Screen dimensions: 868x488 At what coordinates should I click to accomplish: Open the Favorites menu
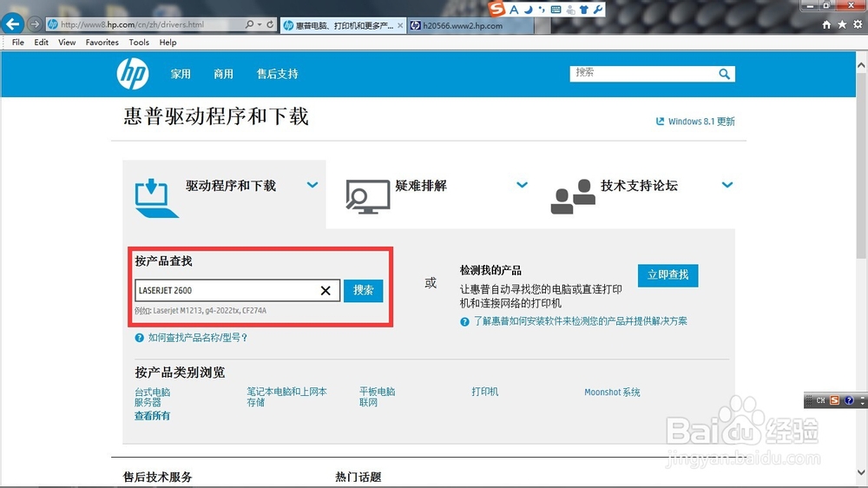point(102,42)
